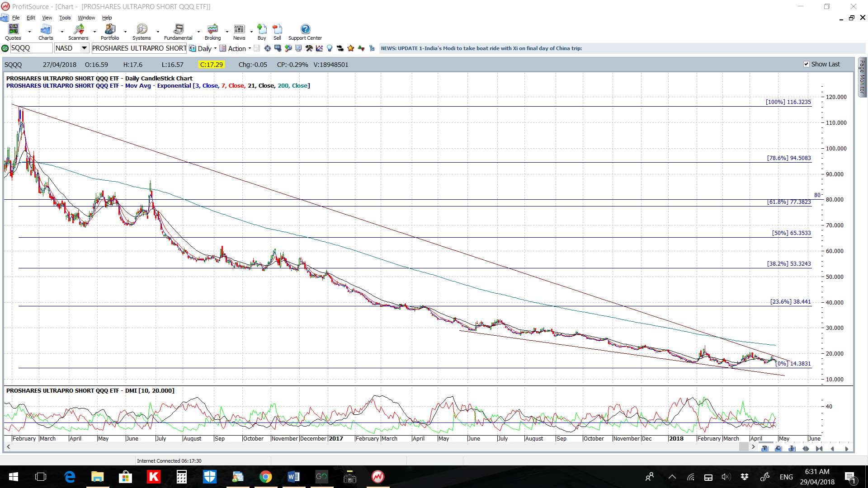
Task: Click the hammer tools icon in chart toolbar
Action: coord(309,48)
